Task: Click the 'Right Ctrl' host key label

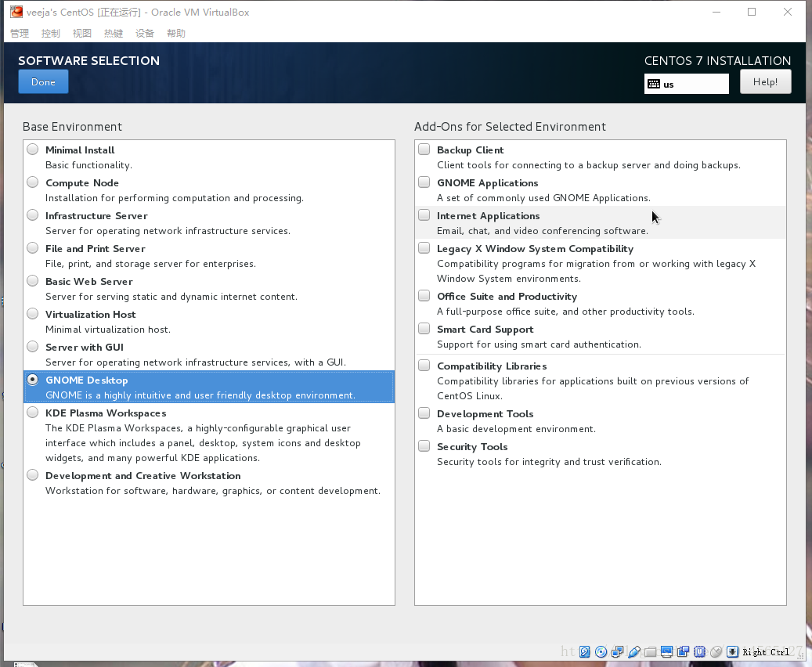Action: coord(766,652)
